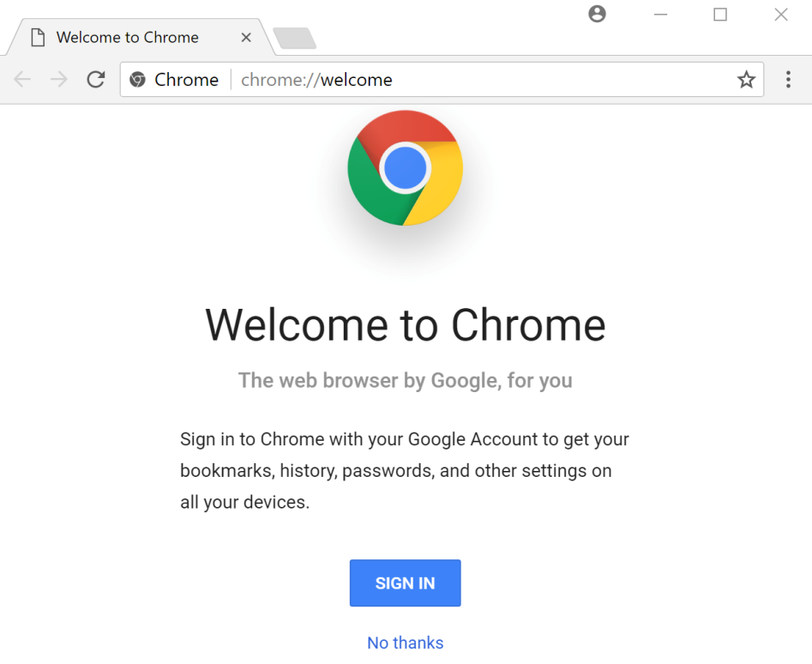The image size is (812, 664).
Task: Click the forward navigation arrow
Action: tap(59, 80)
